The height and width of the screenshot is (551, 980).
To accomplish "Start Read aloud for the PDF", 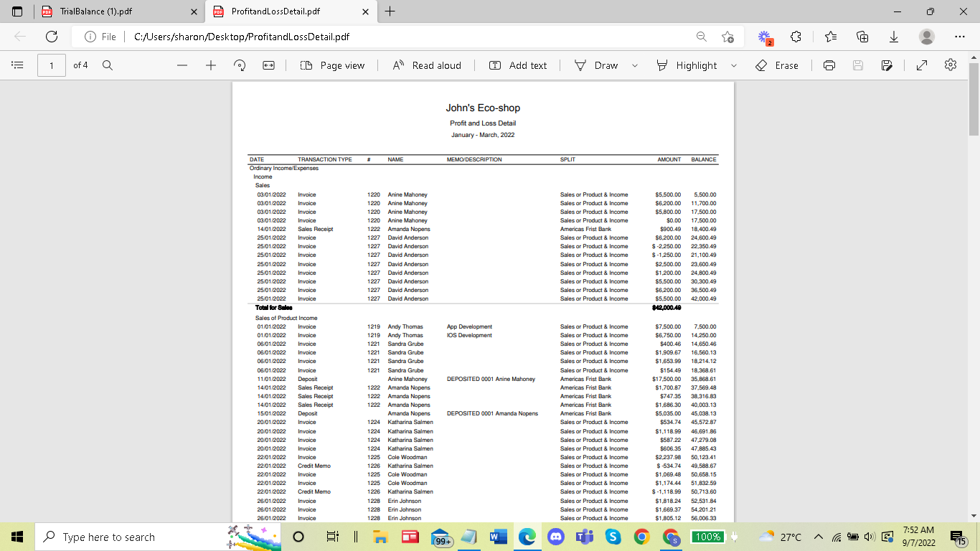I will pos(427,65).
